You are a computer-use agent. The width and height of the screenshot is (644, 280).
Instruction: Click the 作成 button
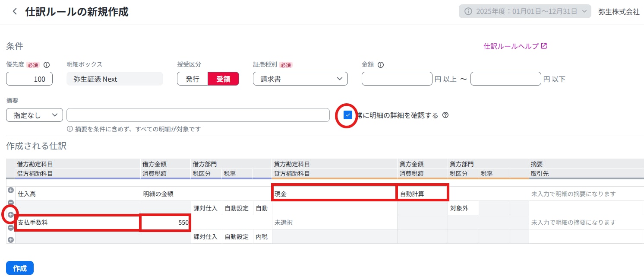pos(20,268)
